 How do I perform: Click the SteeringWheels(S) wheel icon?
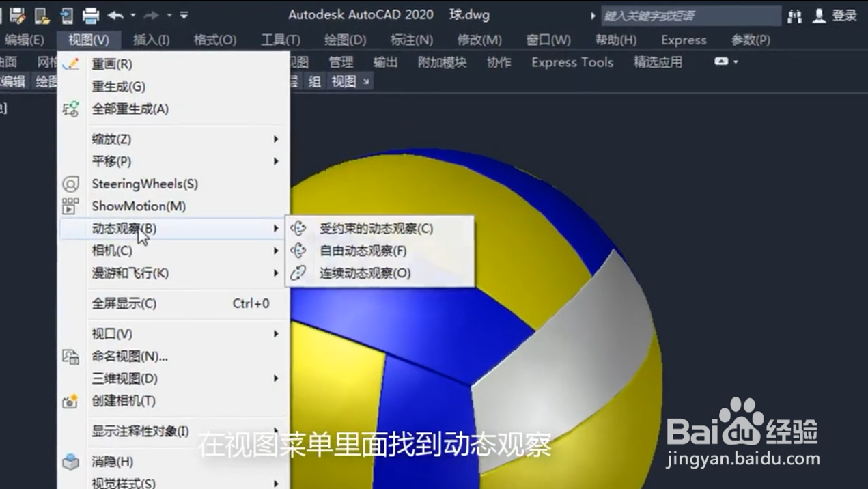[x=71, y=184]
